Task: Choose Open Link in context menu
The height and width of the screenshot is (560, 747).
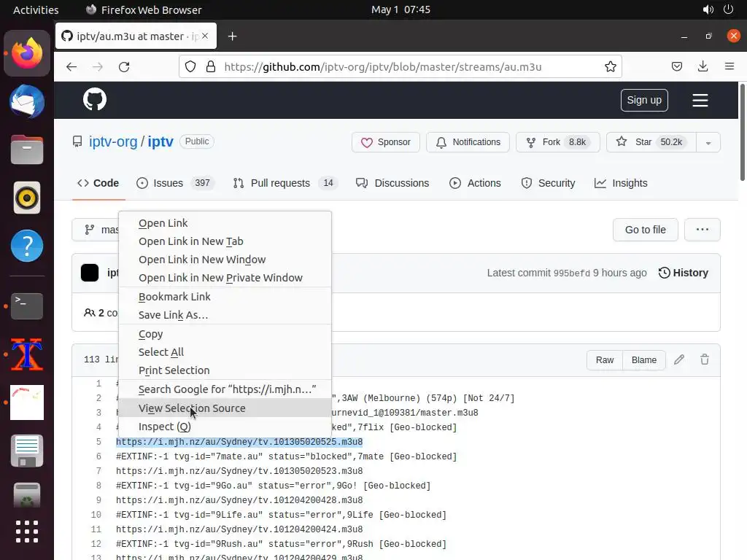Action: point(225,223)
